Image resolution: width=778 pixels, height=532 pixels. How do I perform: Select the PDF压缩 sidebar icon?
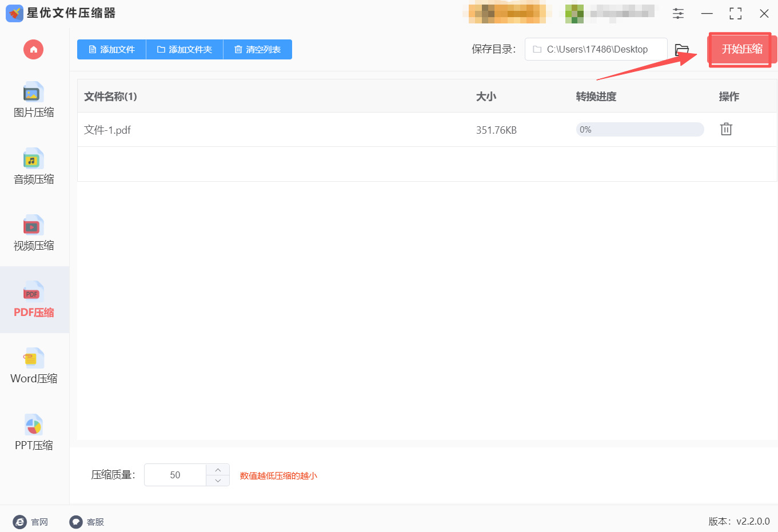click(x=33, y=300)
